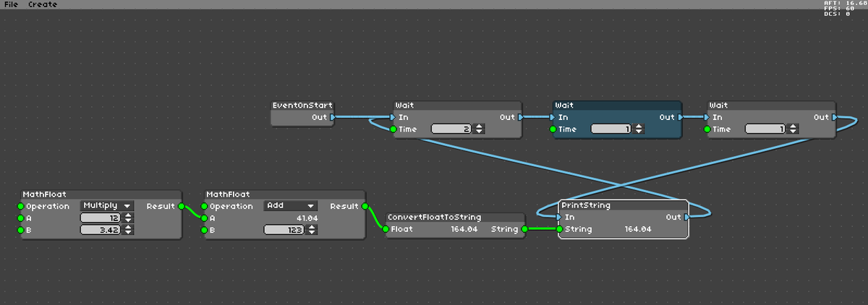Select the PrintString node title bar

tap(623, 205)
